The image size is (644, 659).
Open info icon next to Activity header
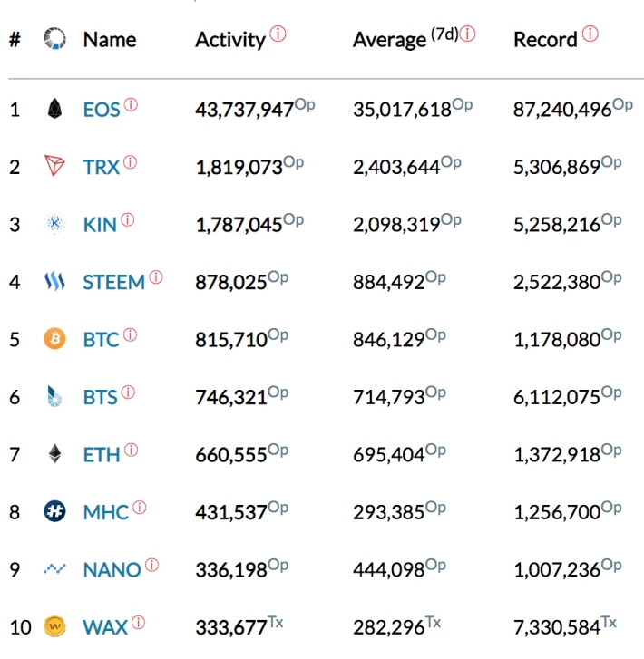[278, 34]
